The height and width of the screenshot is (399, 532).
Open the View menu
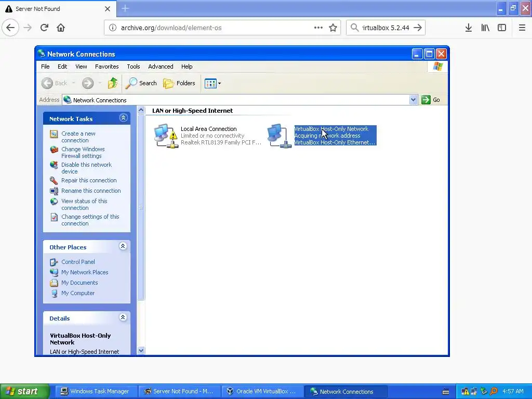pyautogui.click(x=81, y=66)
